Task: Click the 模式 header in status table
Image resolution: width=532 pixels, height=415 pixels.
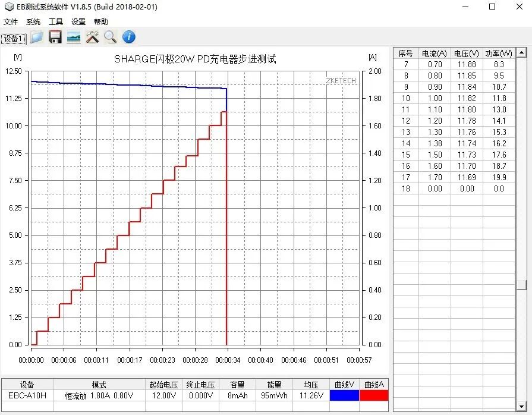Action: (x=99, y=385)
